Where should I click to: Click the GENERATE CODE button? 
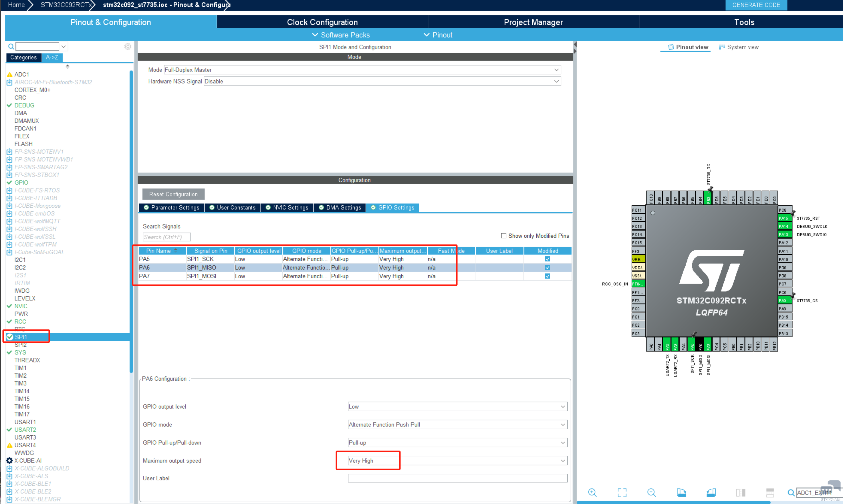pyautogui.click(x=756, y=5)
